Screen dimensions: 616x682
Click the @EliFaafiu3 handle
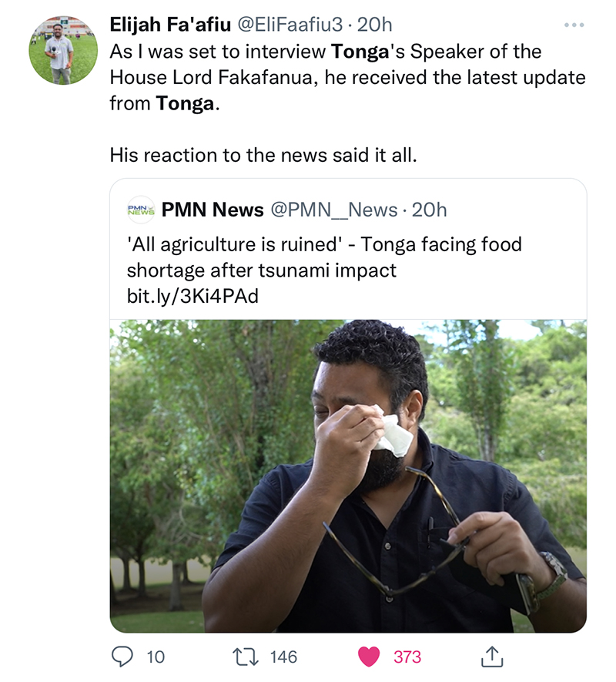[286, 25]
